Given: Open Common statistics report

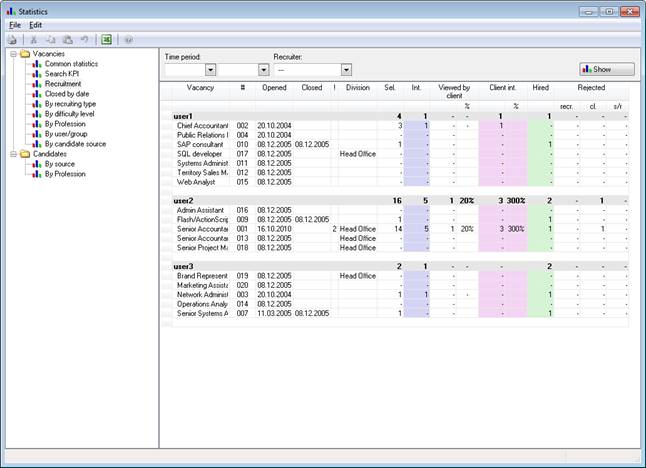Looking at the screenshot, I should click(71, 64).
